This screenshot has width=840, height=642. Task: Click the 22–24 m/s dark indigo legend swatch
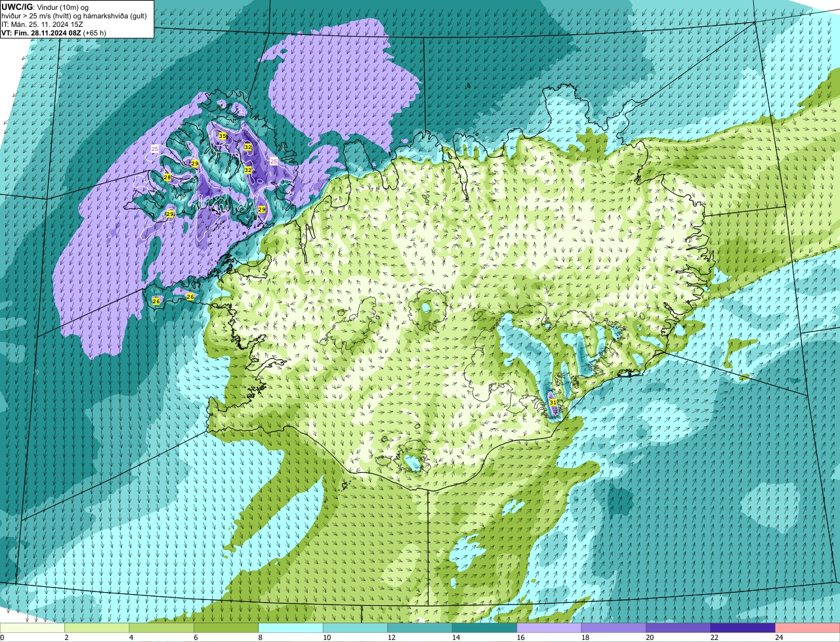[x=743, y=628]
